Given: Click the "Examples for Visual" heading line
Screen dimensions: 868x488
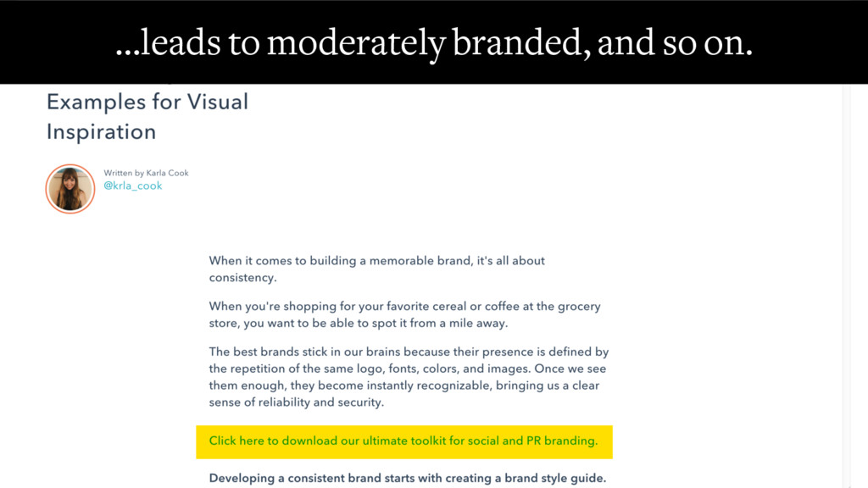Looking at the screenshot, I should click(x=147, y=102).
